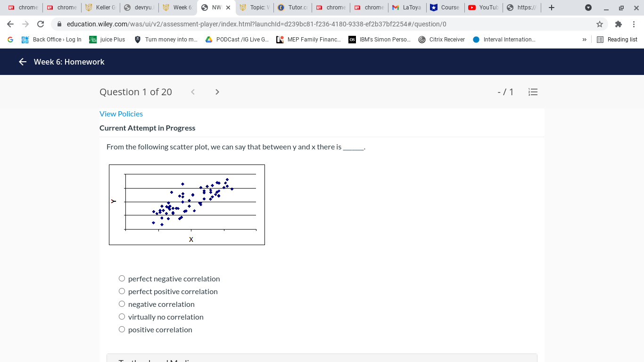
Task: Go to previous question chevron
Action: click(x=193, y=92)
